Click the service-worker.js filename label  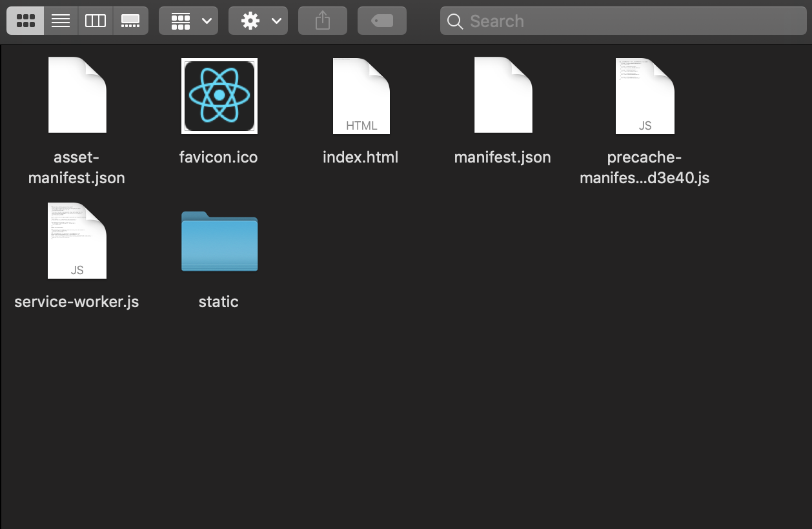(77, 302)
